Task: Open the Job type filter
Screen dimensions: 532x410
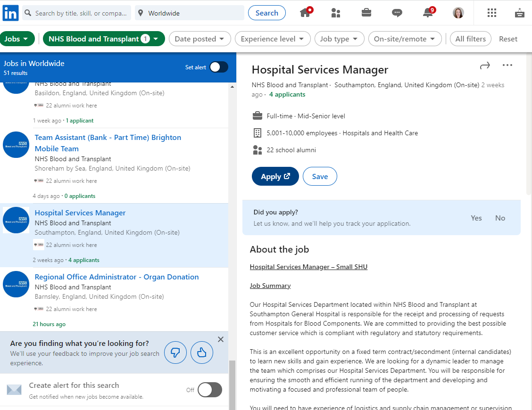Action: click(339, 39)
